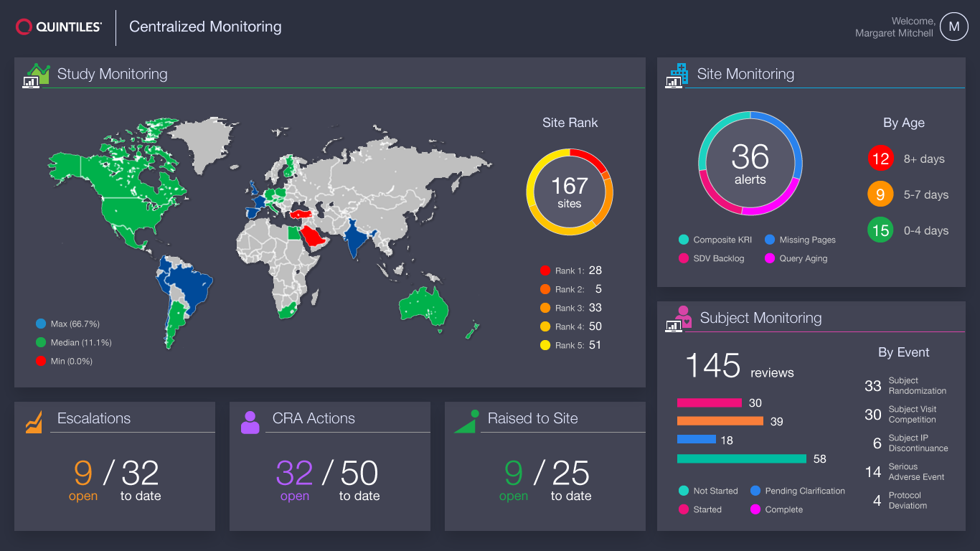Click the orange Escalations chart icon
Image resolution: width=980 pixels, height=551 pixels.
(x=34, y=423)
